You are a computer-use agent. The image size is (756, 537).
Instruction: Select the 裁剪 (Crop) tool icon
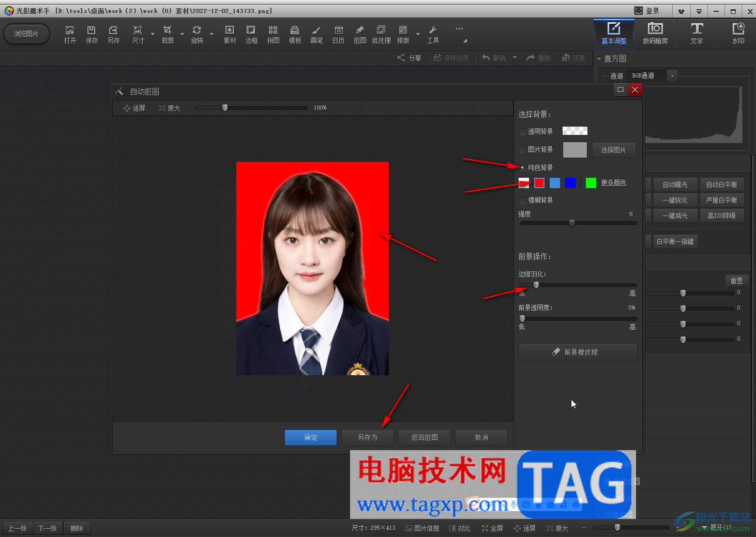168,35
